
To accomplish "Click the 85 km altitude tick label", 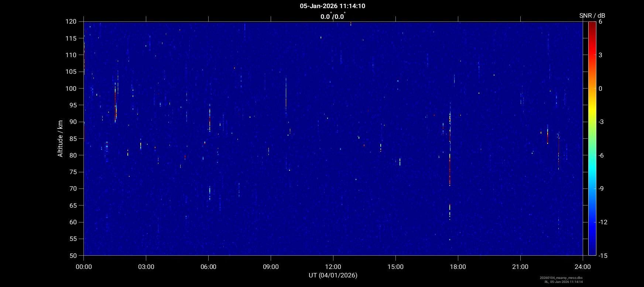I will (73, 139).
